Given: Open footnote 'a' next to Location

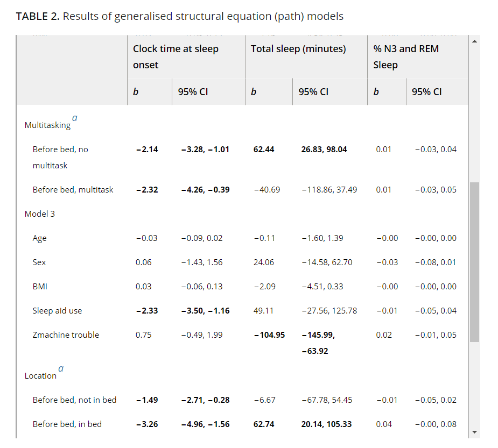Looking at the screenshot, I should tap(60, 368).
